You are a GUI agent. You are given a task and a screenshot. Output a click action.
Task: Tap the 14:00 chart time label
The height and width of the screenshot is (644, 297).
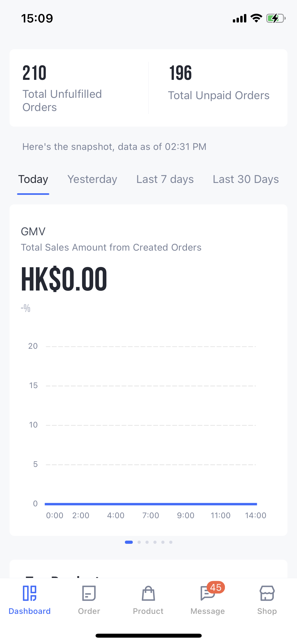pyautogui.click(x=256, y=515)
